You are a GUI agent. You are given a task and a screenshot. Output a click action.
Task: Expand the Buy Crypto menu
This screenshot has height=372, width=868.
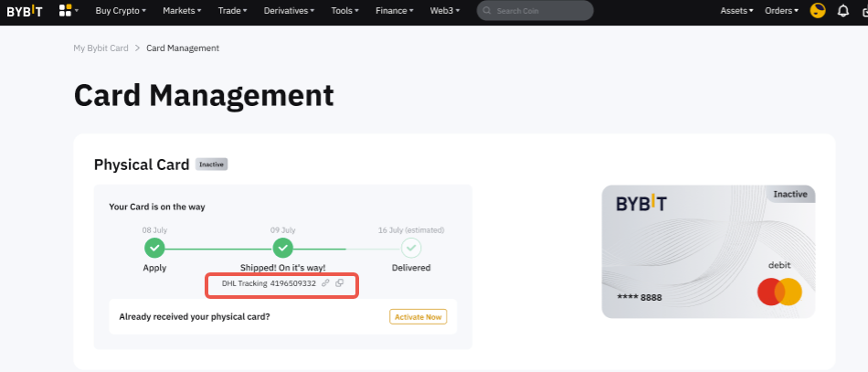click(x=121, y=11)
